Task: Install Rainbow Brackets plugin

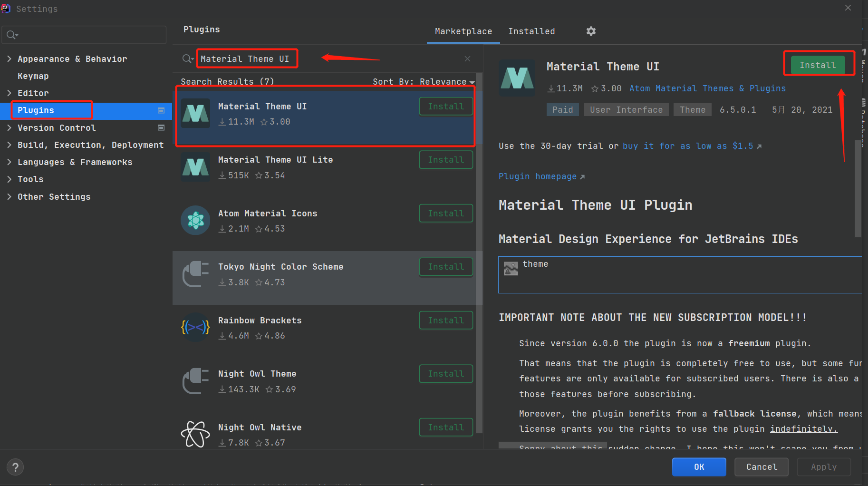Action: (446, 321)
